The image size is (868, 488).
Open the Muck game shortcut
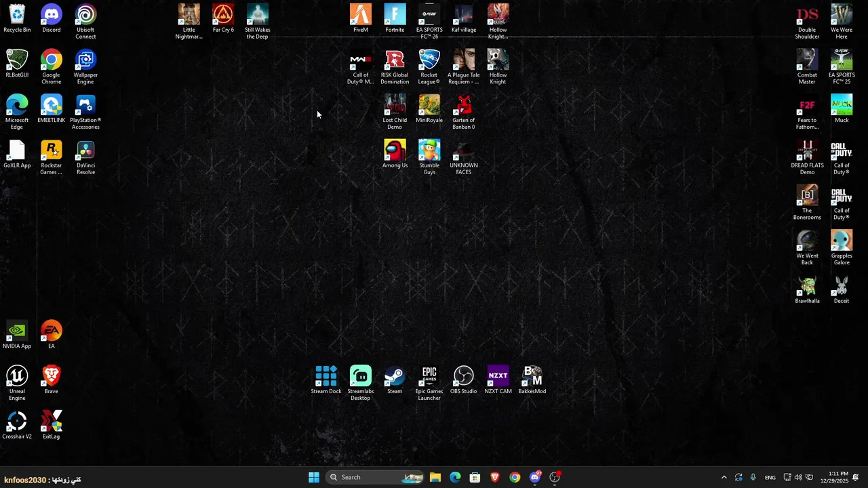pos(842,109)
